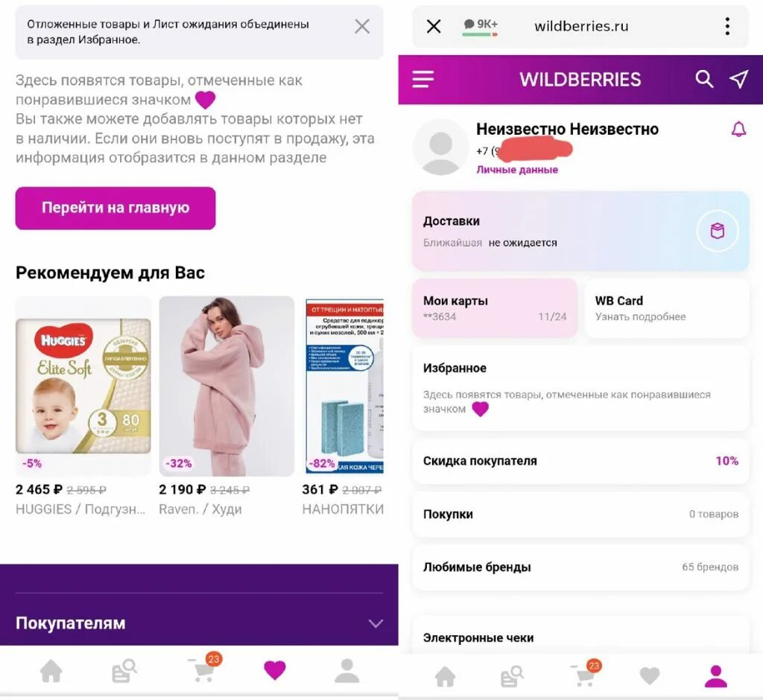Screen dimensions: 763x700
Task: Open the location arrow icon in the header
Action: (x=738, y=79)
